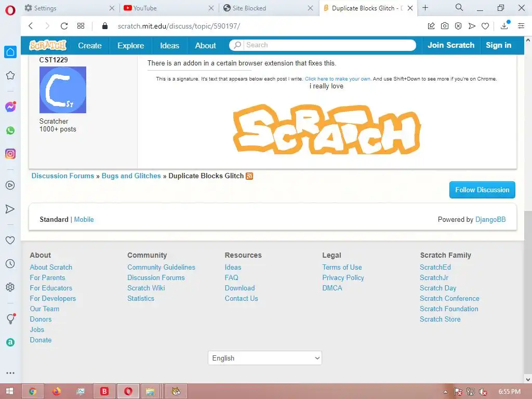Switch to the Site Blocked tab
This screenshot has height=399, width=532.
pyautogui.click(x=268, y=8)
